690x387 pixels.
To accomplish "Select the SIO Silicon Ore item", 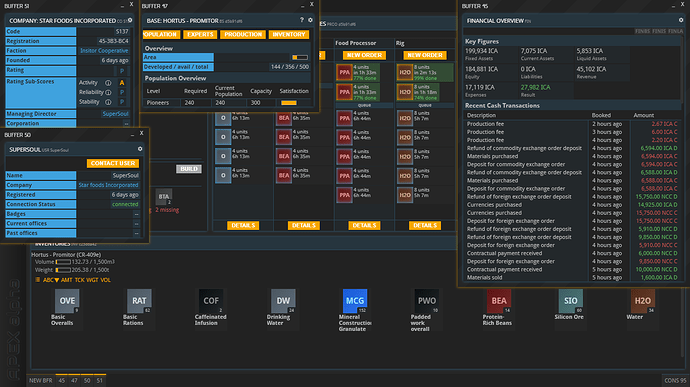I will [x=570, y=301].
